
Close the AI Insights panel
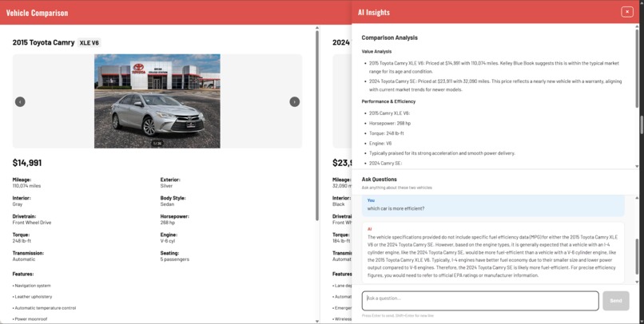tap(626, 12)
